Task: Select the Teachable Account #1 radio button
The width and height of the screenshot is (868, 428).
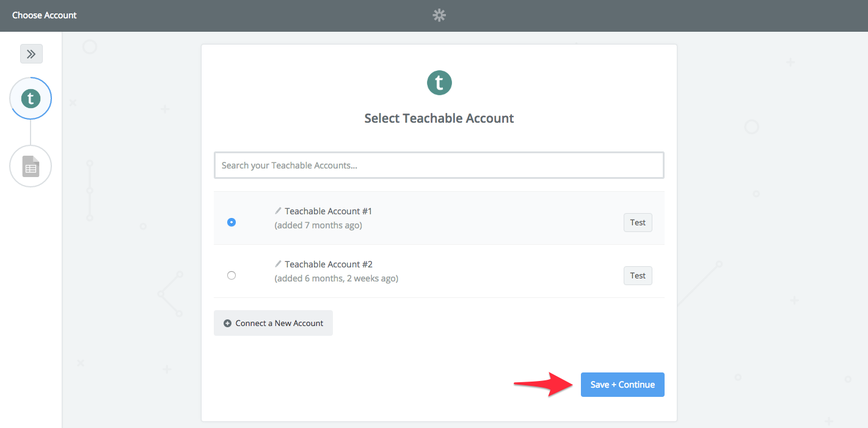Action: click(232, 222)
